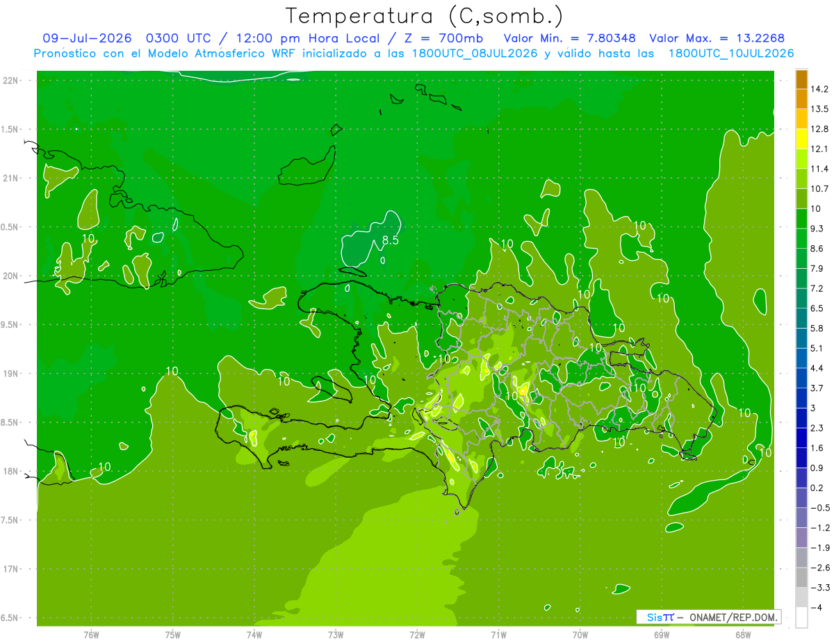Viewport: 834px width, 644px height.
Task: Click the "70W" longitude axis label
Action: click(580, 635)
